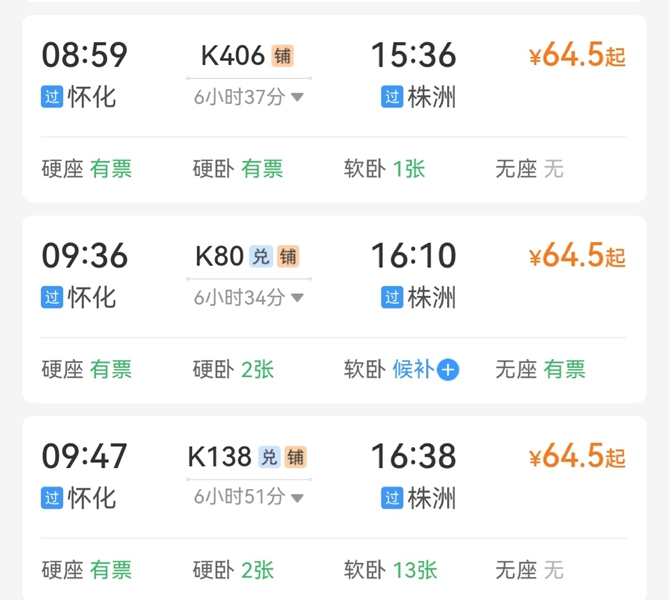Click the 兑 badge next to K138
The width and height of the screenshot is (669, 600).
269,457
